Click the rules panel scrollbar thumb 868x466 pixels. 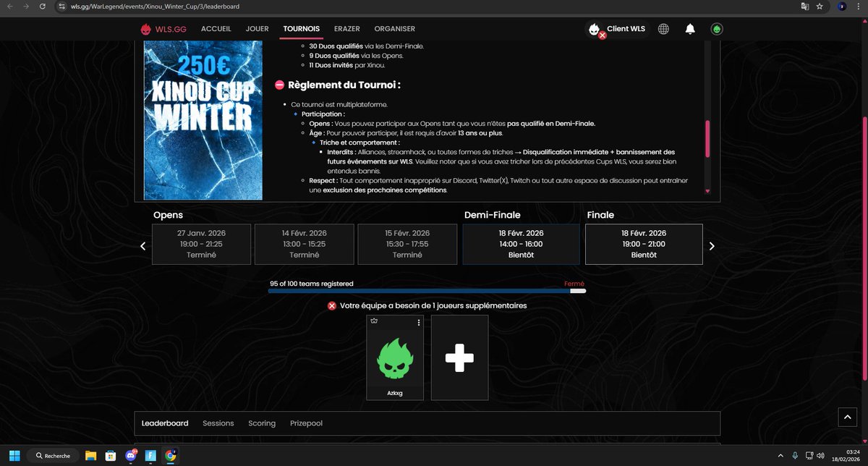coord(707,137)
